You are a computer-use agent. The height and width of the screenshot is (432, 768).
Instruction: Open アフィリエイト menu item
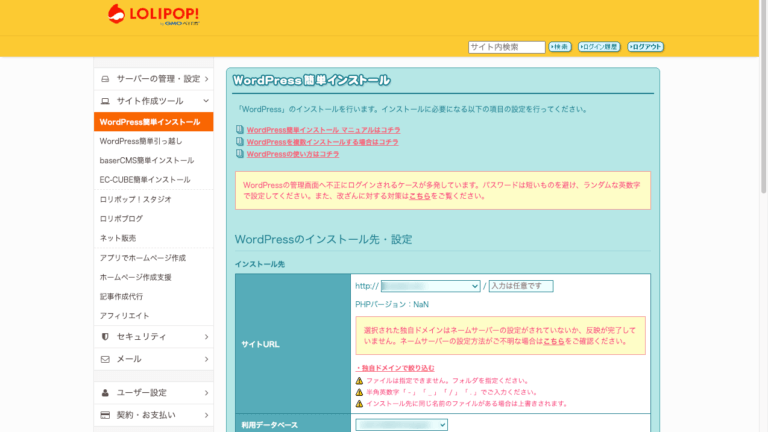[x=153, y=316]
